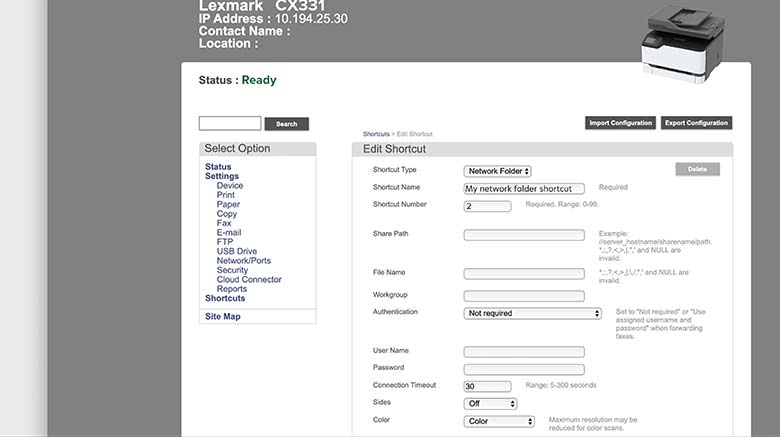Image resolution: width=780 pixels, height=437 pixels.
Task: Go to the Cloud Connector settings
Action: click(249, 280)
